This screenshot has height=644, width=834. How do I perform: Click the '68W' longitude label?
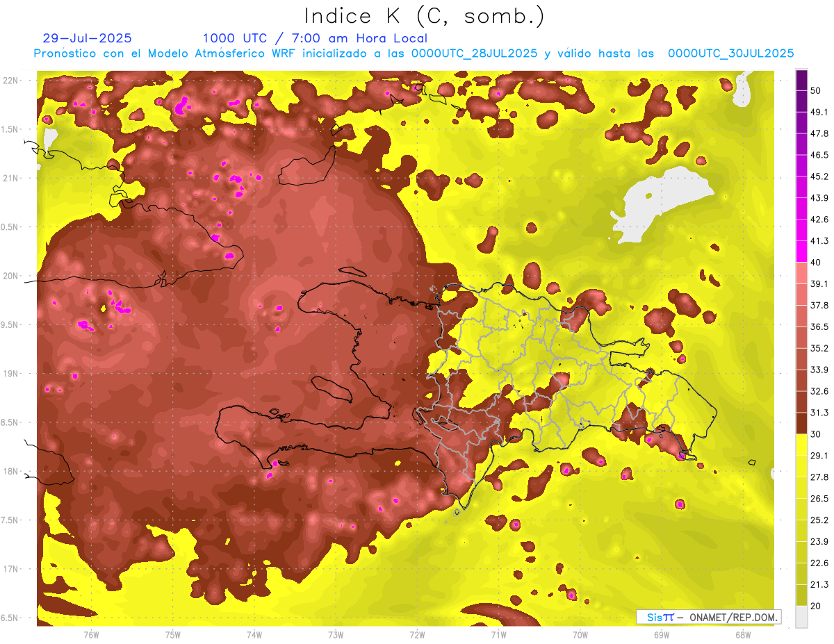click(x=743, y=634)
